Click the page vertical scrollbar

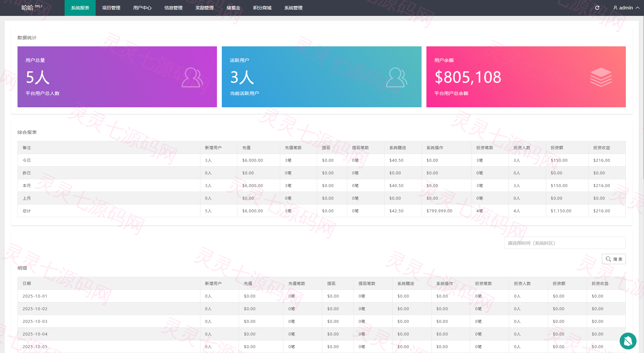point(644,97)
